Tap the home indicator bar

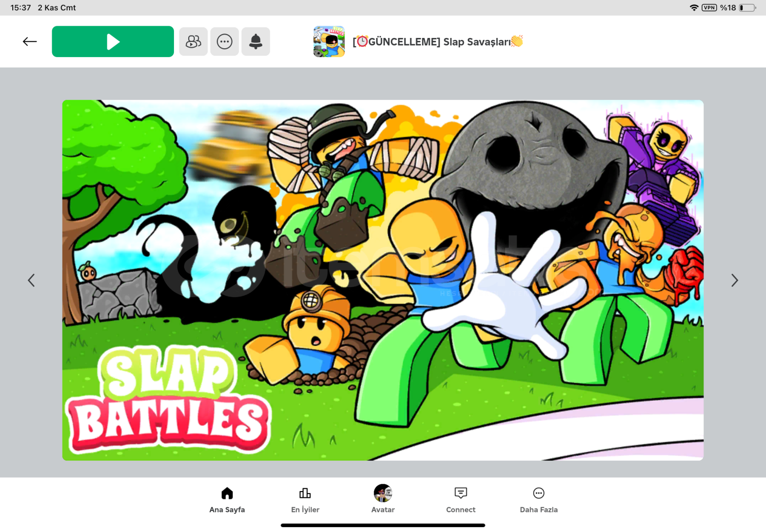[383, 525]
